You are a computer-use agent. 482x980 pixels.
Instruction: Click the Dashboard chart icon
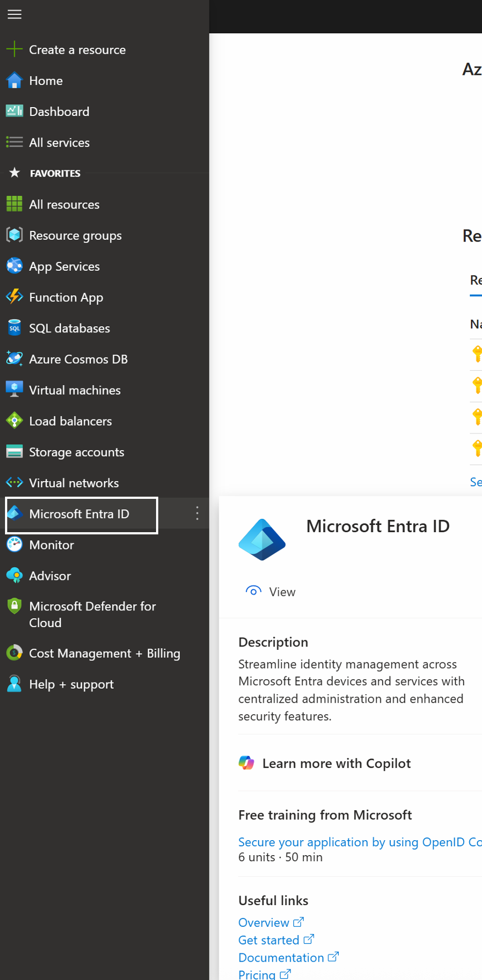coord(14,111)
